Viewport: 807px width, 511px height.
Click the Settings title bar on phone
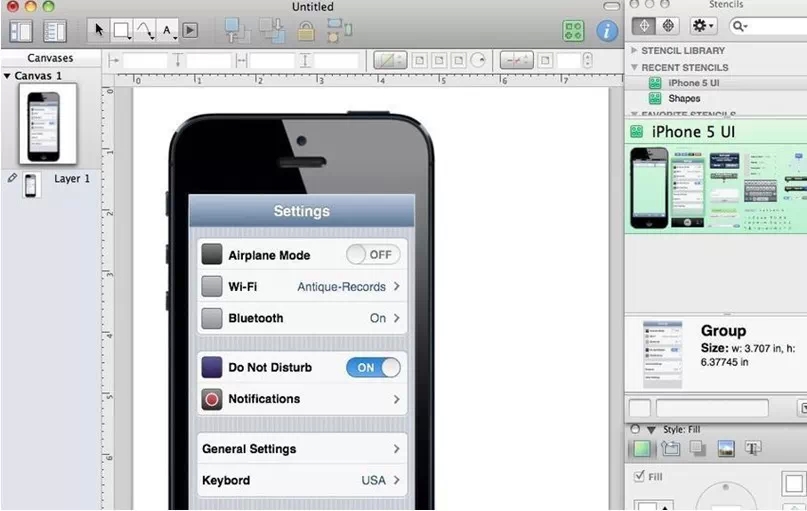click(302, 211)
